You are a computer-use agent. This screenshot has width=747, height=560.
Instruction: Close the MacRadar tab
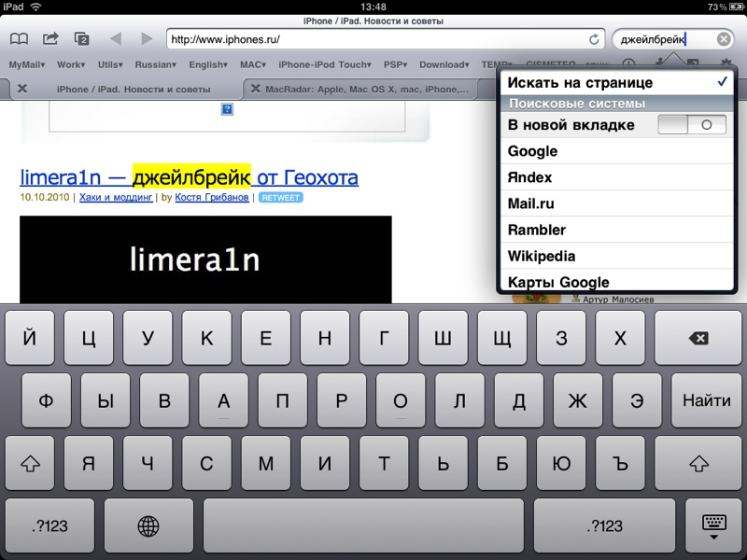pyautogui.click(x=255, y=89)
